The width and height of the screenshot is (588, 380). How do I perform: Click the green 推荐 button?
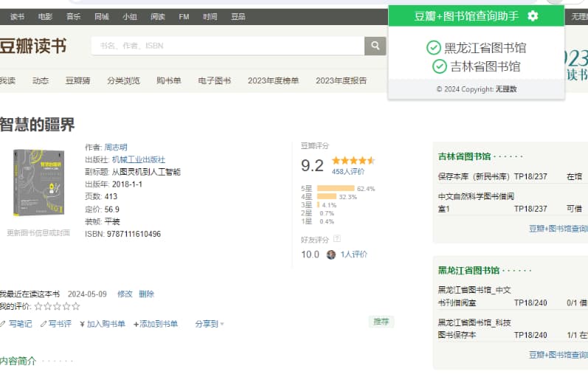tap(381, 322)
